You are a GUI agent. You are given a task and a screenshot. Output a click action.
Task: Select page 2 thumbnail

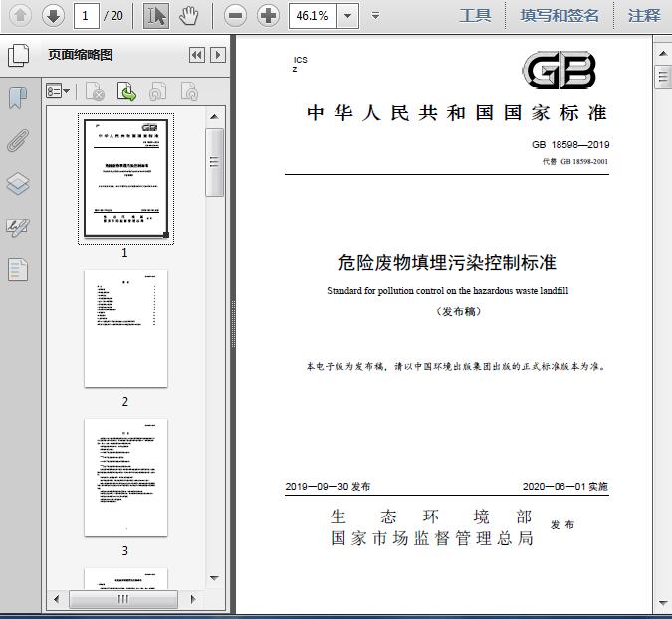[125, 328]
